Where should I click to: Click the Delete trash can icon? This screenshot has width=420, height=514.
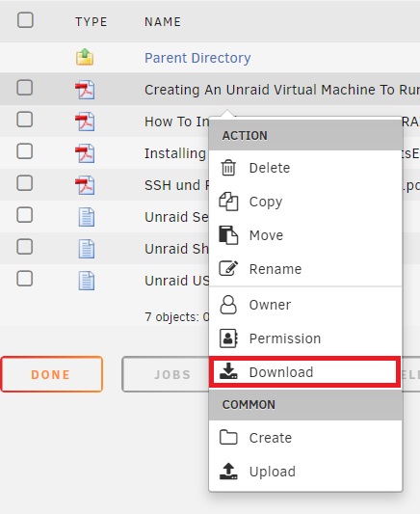coord(228,168)
